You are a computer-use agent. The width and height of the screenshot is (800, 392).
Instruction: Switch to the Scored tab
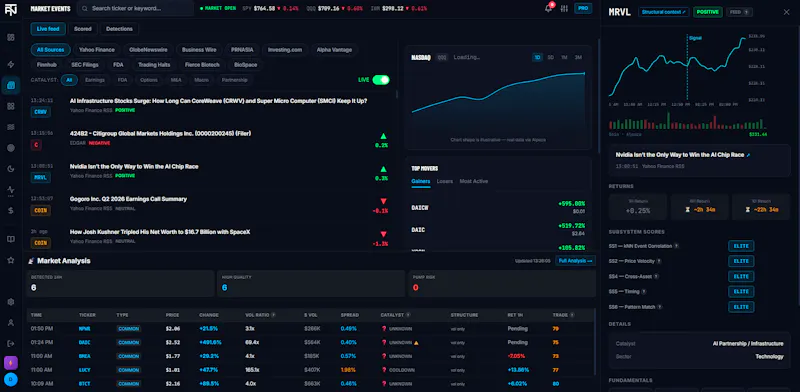click(x=83, y=29)
